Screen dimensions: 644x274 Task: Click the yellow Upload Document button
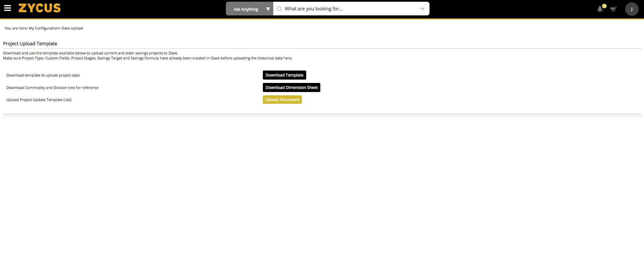pyautogui.click(x=282, y=100)
